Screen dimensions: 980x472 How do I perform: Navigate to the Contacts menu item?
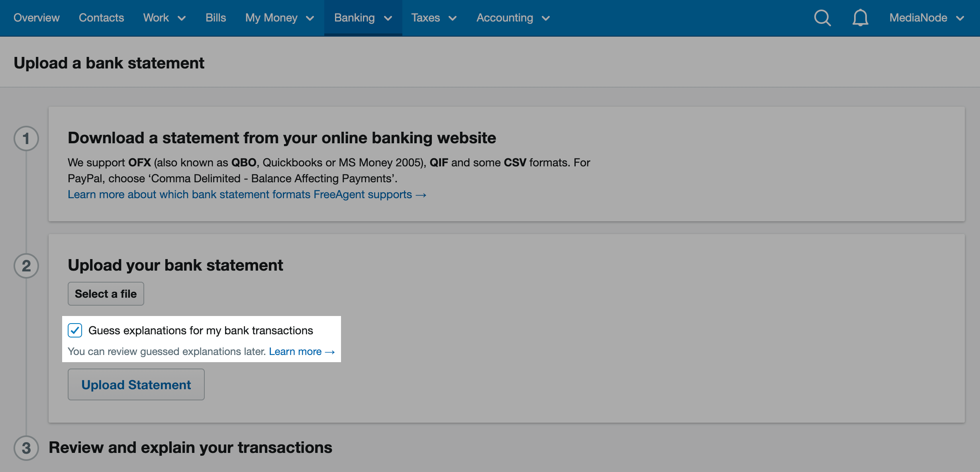(x=102, y=18)
